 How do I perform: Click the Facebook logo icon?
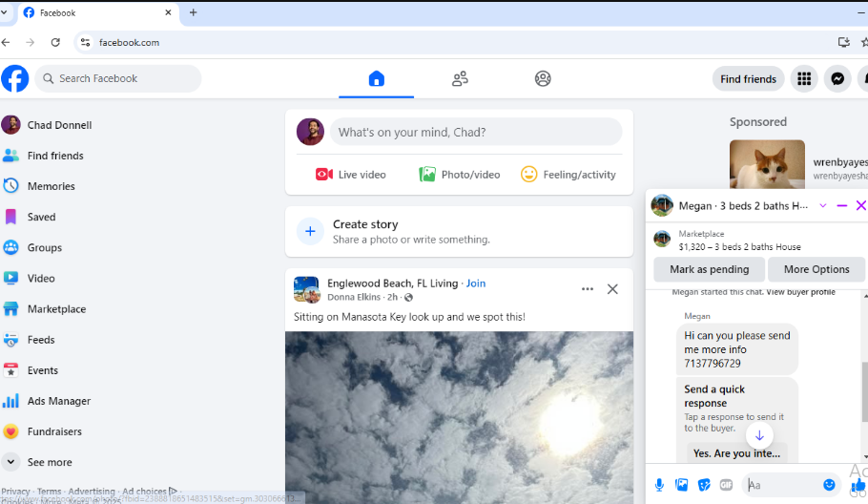pyautogui.click(x=15, y=78)
